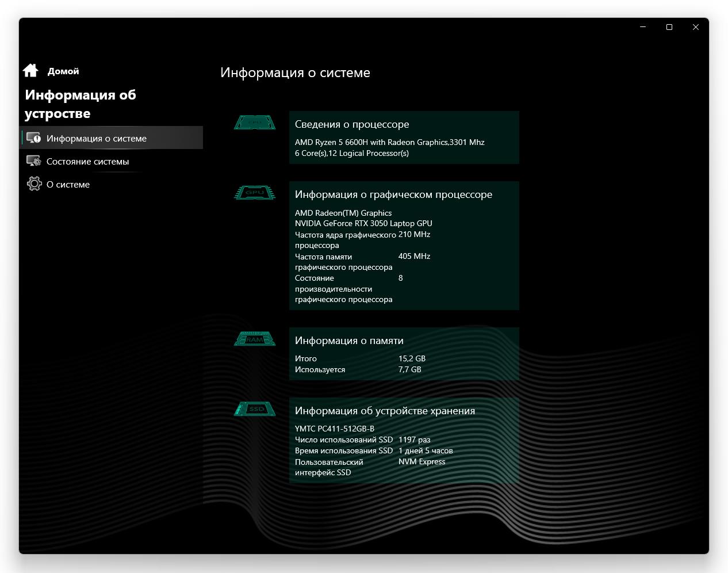The image size is (728, 573).
Task: Open the Домой link
Action: point(63,71)
